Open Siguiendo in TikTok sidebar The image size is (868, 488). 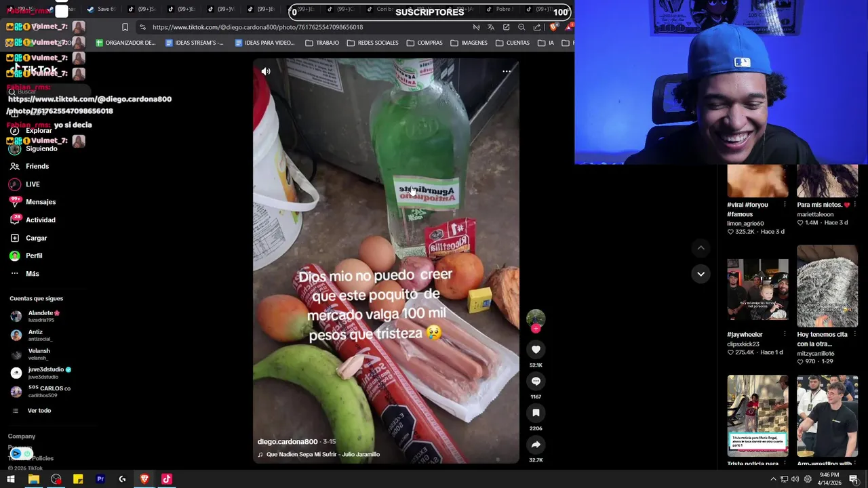tap(34, 148)
